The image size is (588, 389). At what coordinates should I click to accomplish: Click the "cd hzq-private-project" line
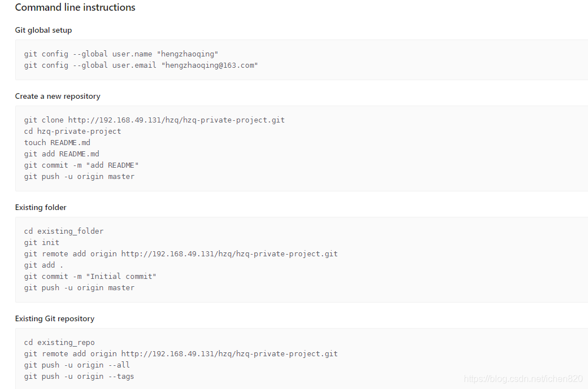[72, 132]
